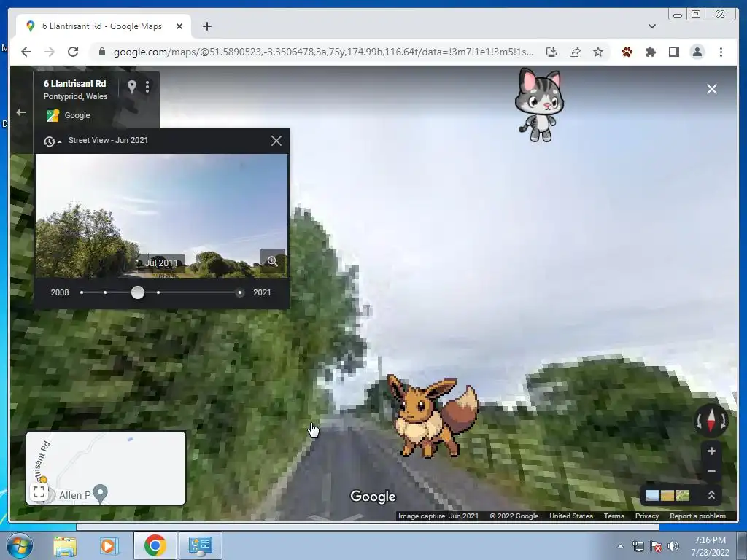Collapse the Street View time travel clock dropdown
The width and height of the screenshot is (747, 560).
coord(53,141)
